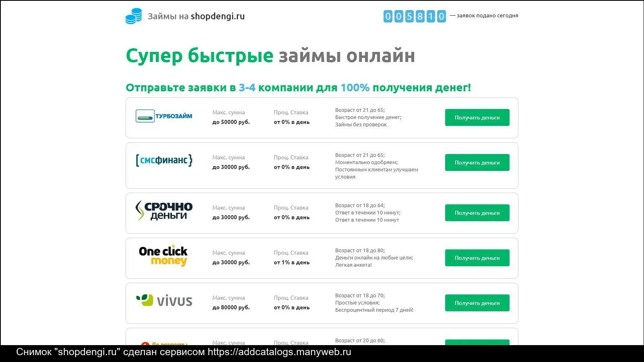Click the applications counter 005810

click(x=415, y=16)
